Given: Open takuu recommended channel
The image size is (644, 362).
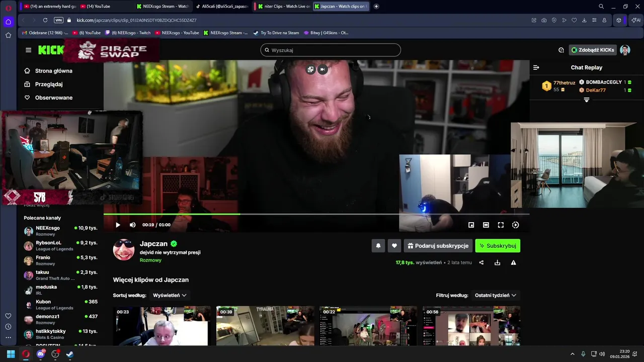Looking at the screenshot, I should pos(60,275).
